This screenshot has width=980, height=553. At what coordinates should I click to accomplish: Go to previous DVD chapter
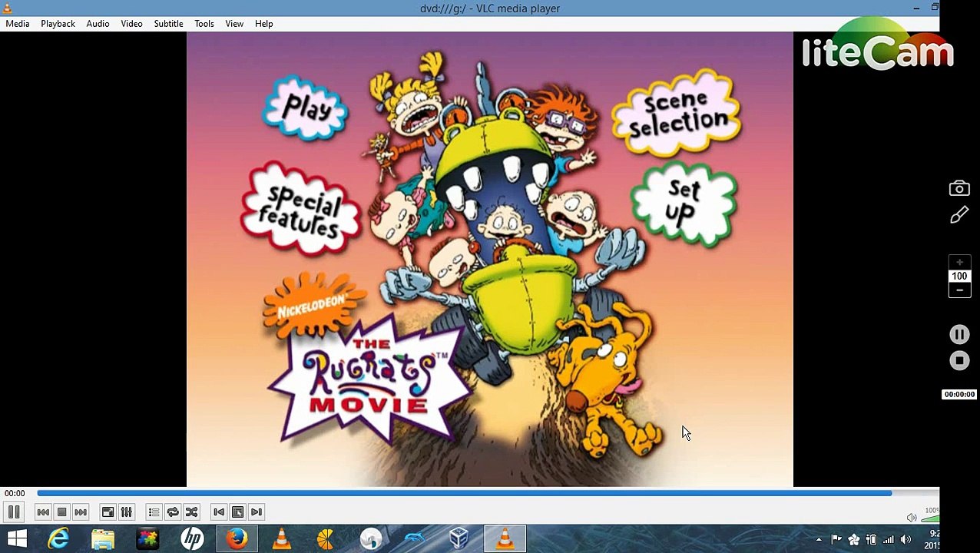[x=219, y=512]
